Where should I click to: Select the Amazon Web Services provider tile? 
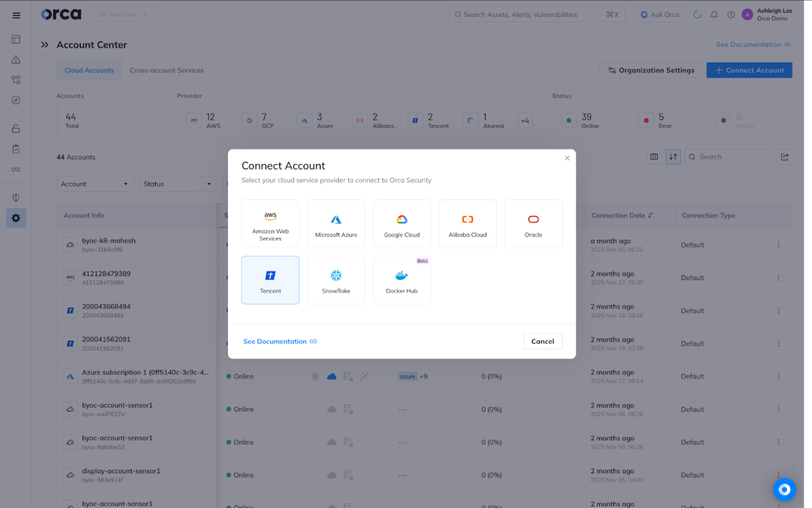(270, 223)
